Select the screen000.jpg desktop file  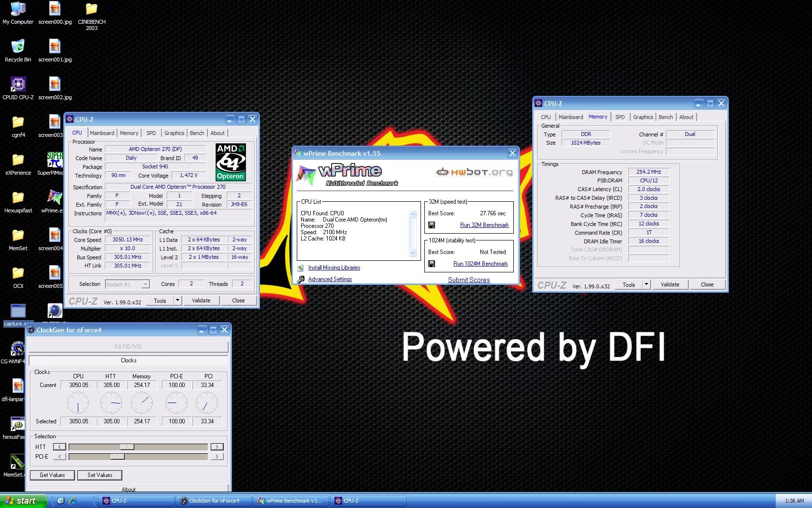[55, 13]
